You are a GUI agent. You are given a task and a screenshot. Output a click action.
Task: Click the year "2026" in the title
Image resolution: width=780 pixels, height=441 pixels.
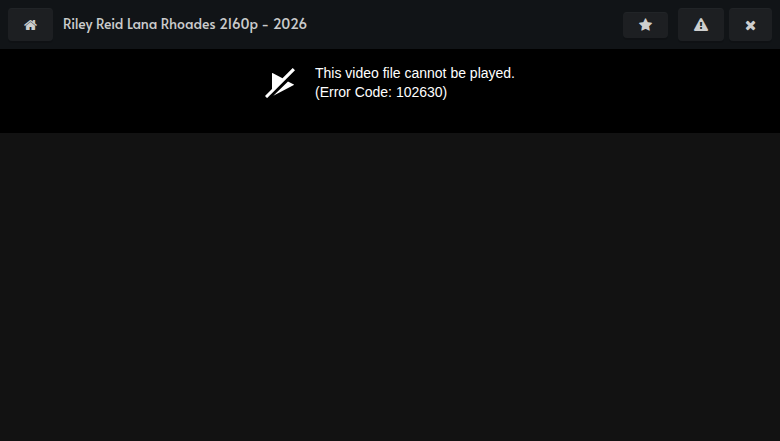pos(290,24)
